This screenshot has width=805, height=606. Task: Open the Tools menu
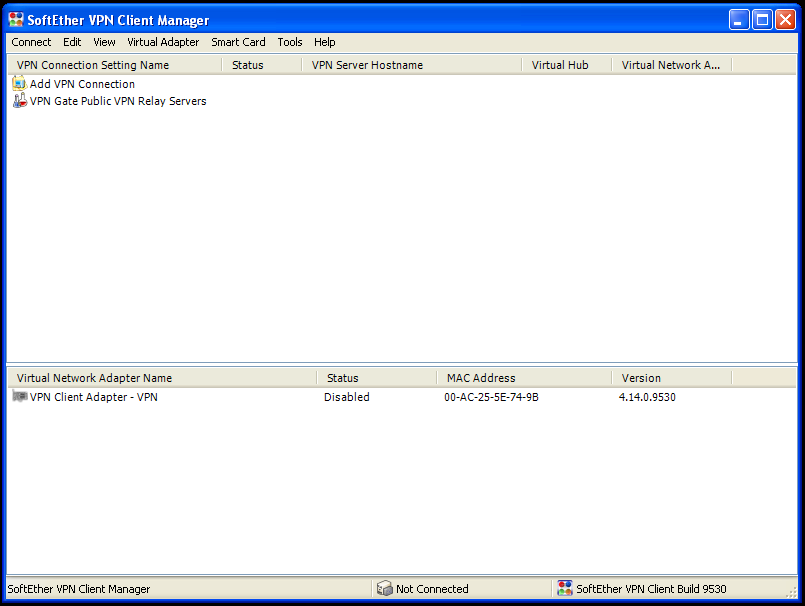tap(290, 42)
